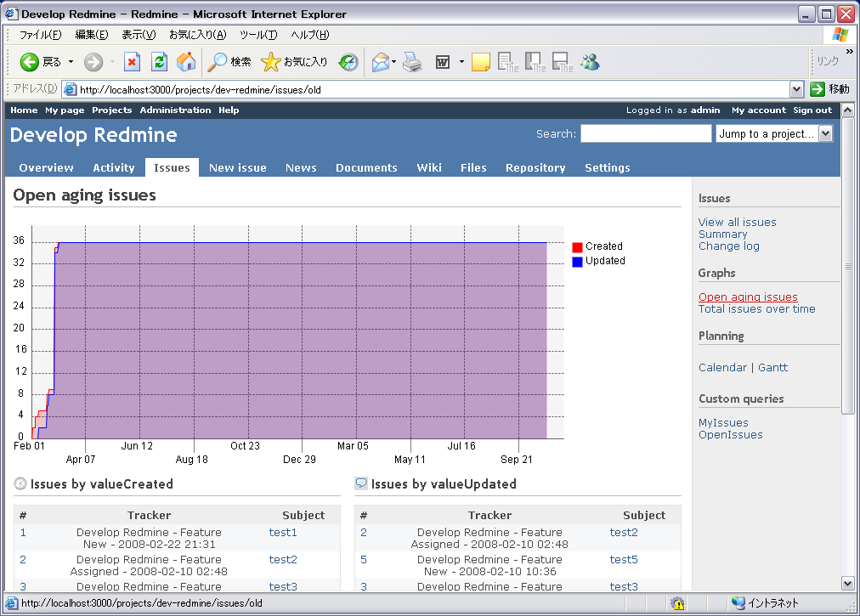Click the green Go arrow button
Screen dimensions: 860x616
[x=818, y=89]
